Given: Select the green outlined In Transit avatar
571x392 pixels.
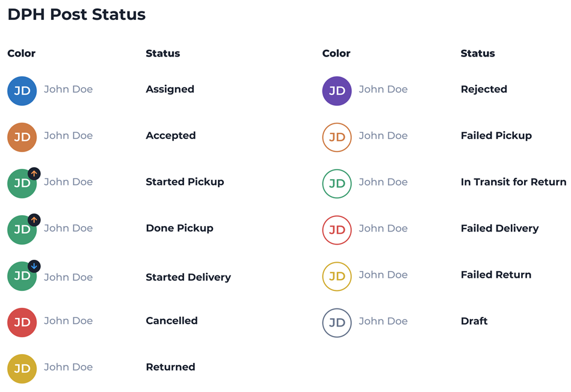Looking at the screenshot, I should click(x=337, y=184).
